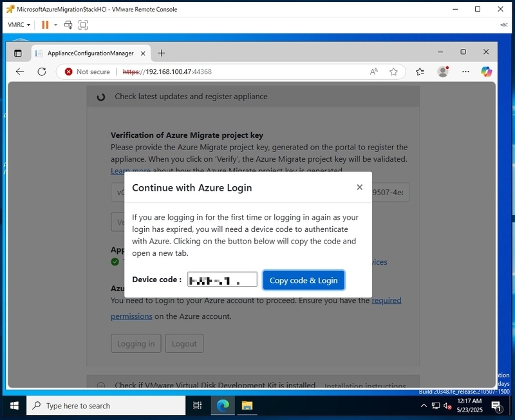Image resolution: width=515 pixels, height=420 pixels.
Task: Pause the virtual machine
Action: 45,24
